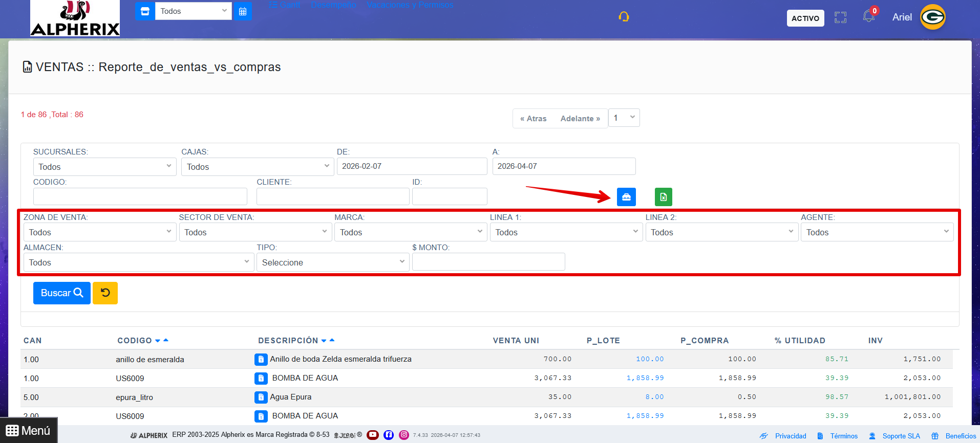Click the blue toolbox advanced filters icon
Image resolution: width=980 pixels, height=443 pixels.
click(626, 197)
